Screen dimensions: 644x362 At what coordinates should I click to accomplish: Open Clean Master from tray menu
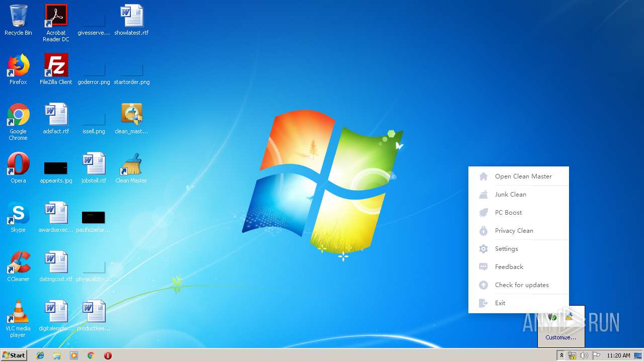[x=519, y=176]
